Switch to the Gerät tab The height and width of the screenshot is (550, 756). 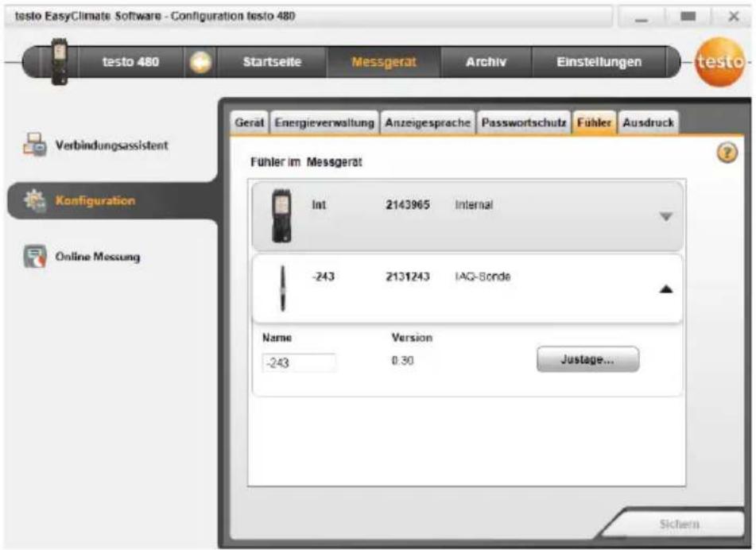pos(250,123)
